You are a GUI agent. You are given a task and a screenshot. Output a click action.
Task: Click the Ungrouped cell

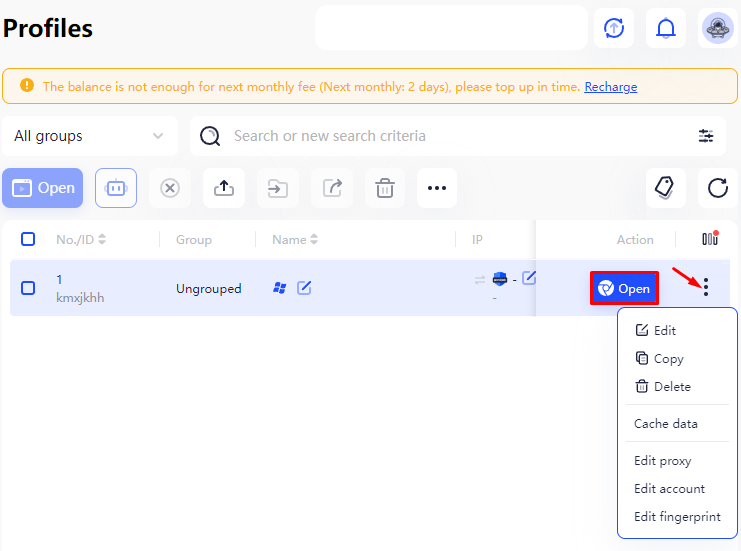click(208, 288)
